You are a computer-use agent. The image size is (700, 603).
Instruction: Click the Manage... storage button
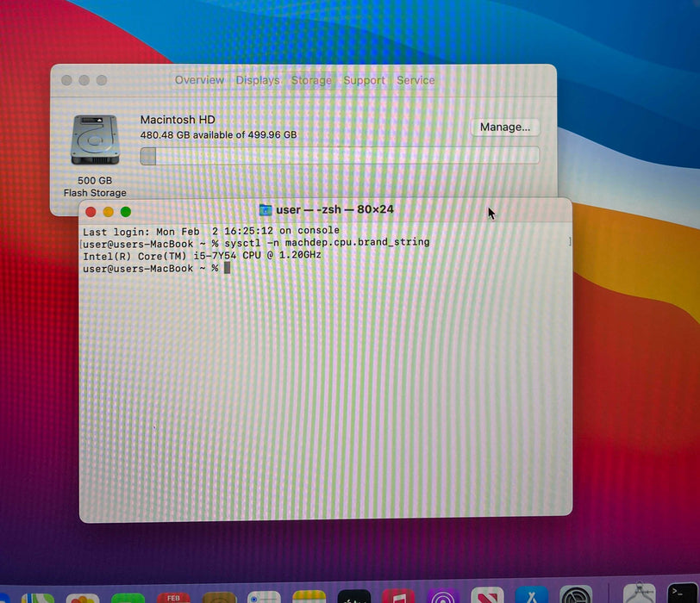click(x=505, y=127)
